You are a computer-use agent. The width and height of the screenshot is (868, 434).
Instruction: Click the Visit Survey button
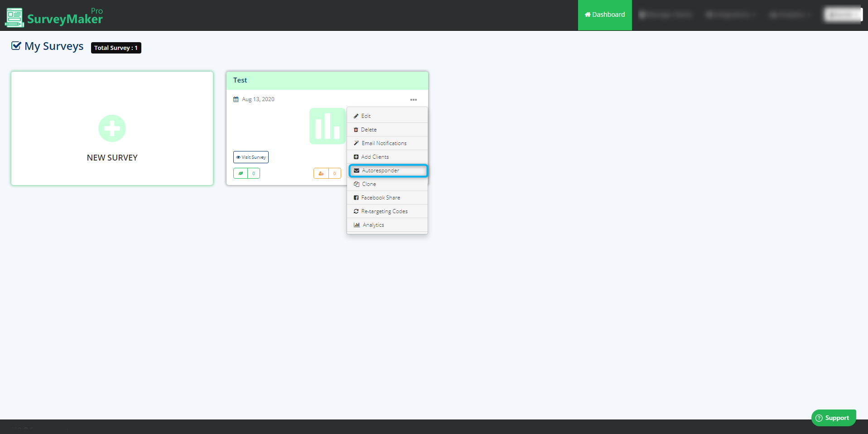coord(251,157)
